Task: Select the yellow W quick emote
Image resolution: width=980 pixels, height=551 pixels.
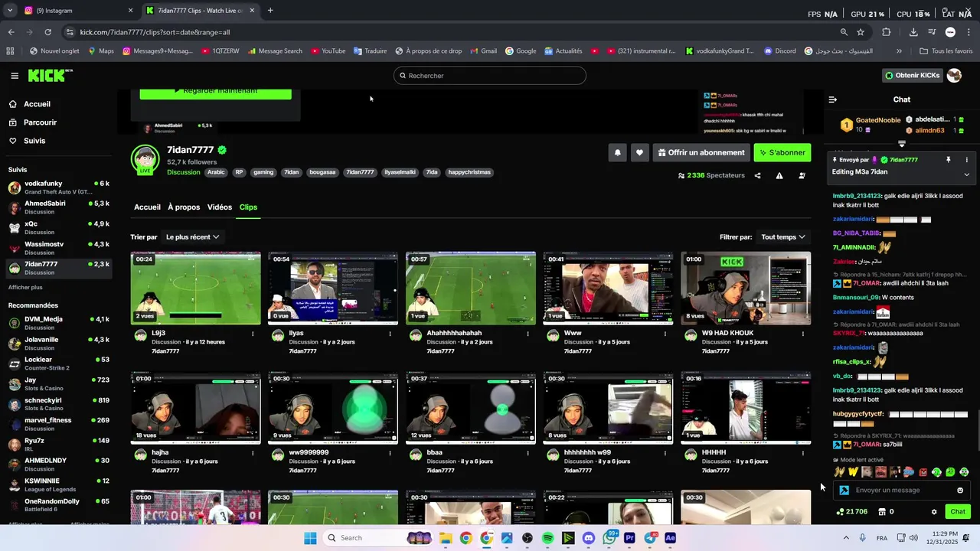Action: coord(853,472)
